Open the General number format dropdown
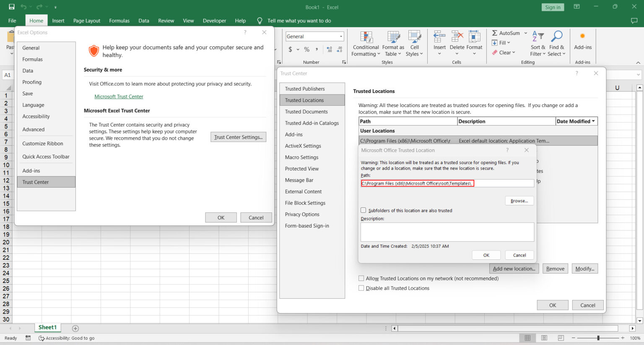Screen dimensions: 644x345 [x=341, y=37]
